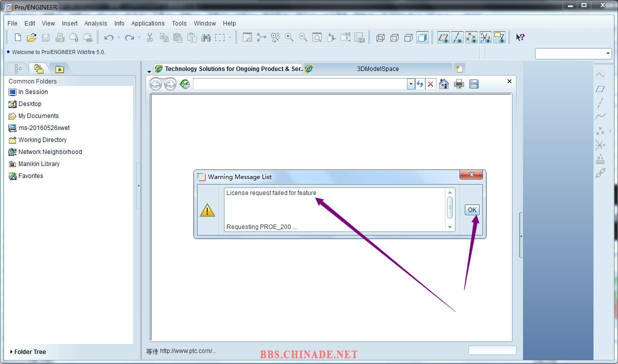
Task: Collapse the browser via right sash handle
Action: pos(521,235)
